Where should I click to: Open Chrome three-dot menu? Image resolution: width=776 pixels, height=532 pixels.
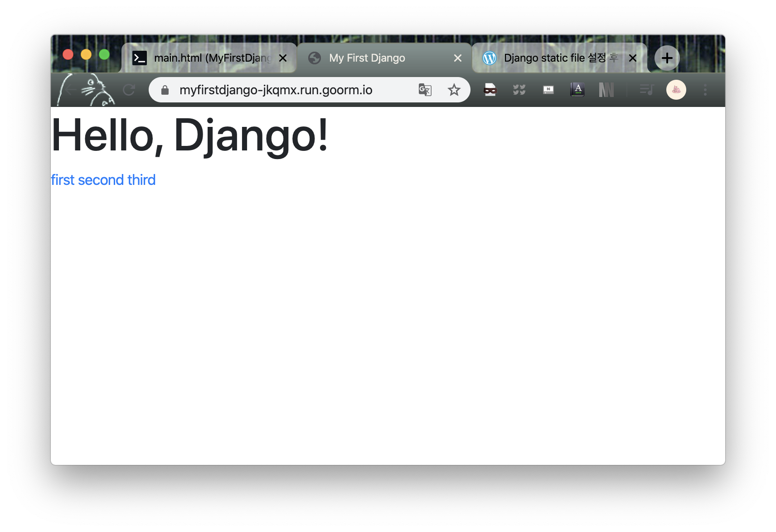[x=705, y=90]
